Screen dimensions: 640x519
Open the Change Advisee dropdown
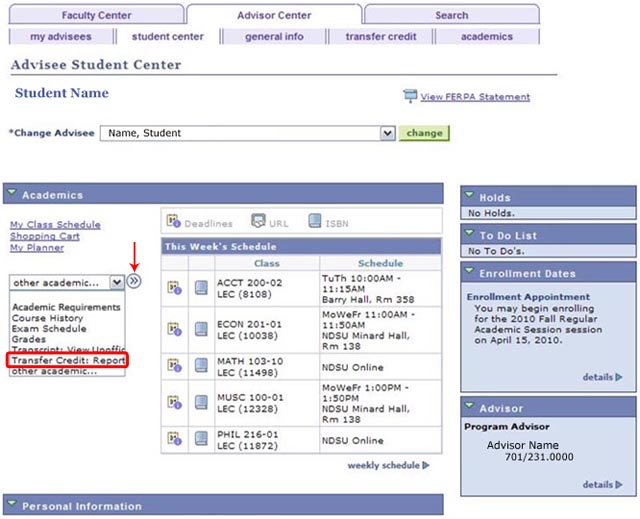pyautogui.click(x=388, y=133)
